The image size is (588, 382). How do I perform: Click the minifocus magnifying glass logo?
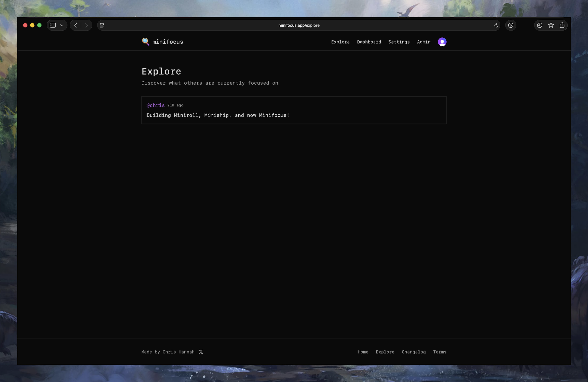[x=146, y=42]
